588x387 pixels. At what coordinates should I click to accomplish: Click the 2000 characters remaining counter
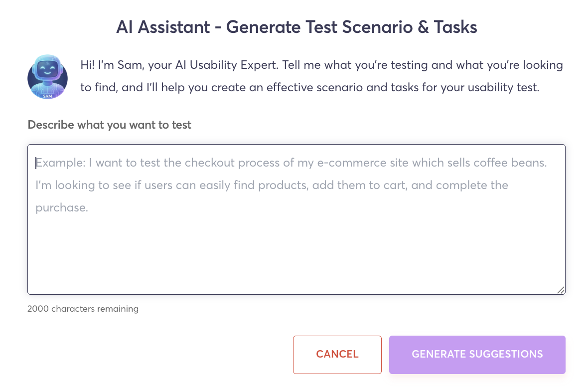[x=83, y=309]
